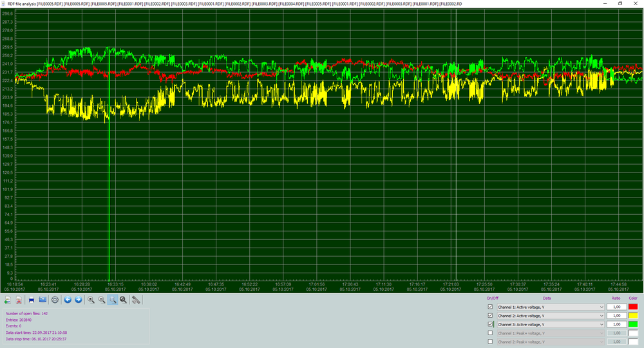Click the On/Off column header

point(493,298)
